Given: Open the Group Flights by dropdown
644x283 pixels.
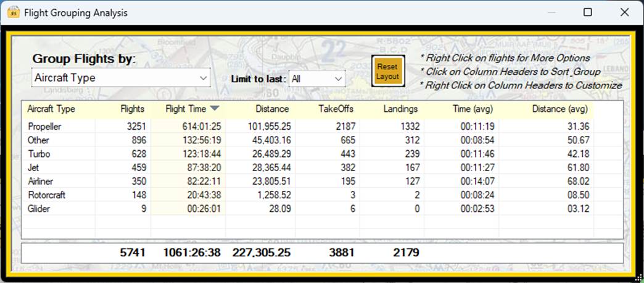Looking at the screenshot, I should (121, 78).
